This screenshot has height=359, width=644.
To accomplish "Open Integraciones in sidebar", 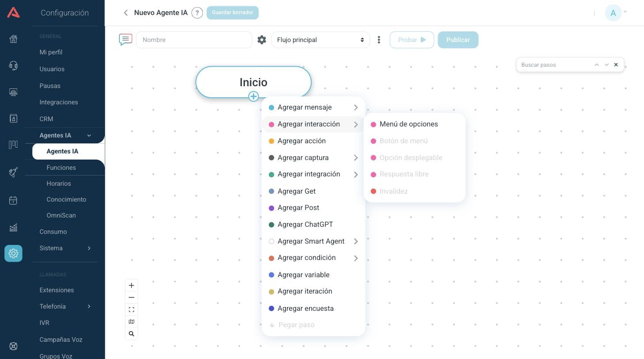I will [x=59, y=102].
